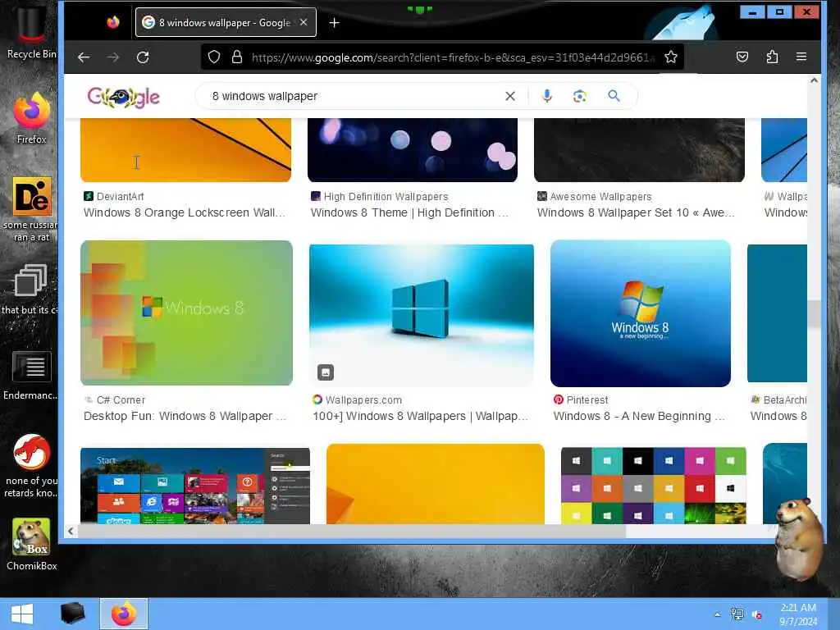The image size is (840, 630).
Task: Open the green Windows 8 wallpaper thumbnail
Action: (186, 313)
